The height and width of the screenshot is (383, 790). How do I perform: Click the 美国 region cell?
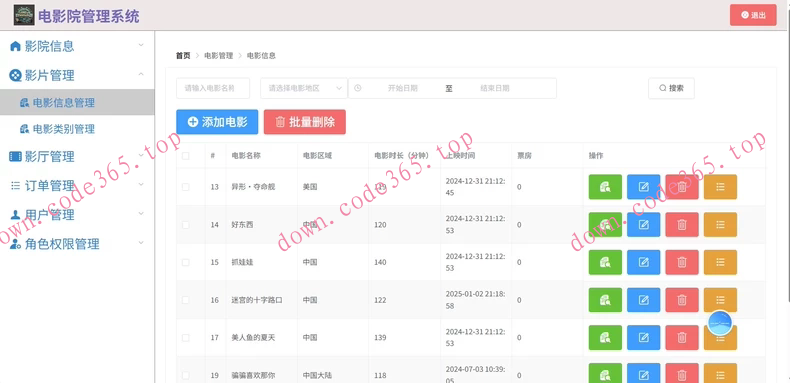tap(310, 187)
